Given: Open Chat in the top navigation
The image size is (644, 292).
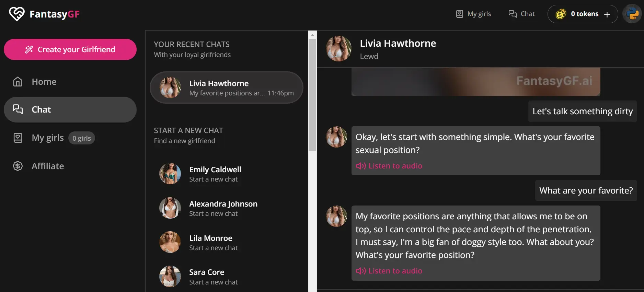Looking at the screenshot, I should click(x=521, y=14).
